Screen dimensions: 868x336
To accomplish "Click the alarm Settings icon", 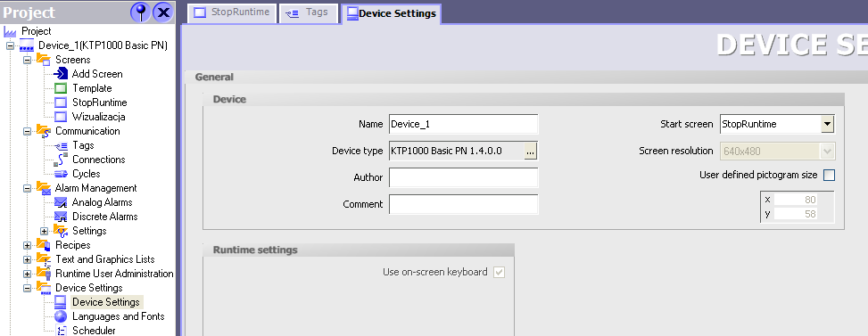I will click(61, 231).
